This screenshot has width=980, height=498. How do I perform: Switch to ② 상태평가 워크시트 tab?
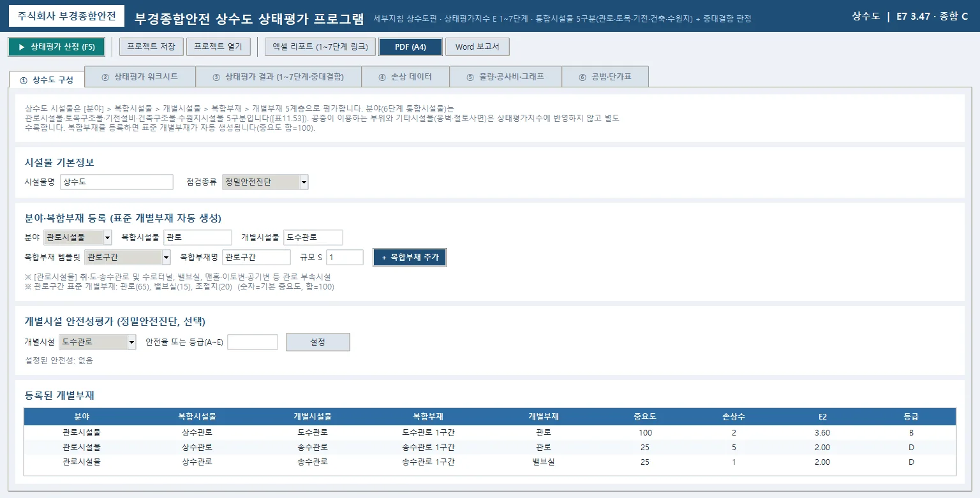[x=140, y=77]
